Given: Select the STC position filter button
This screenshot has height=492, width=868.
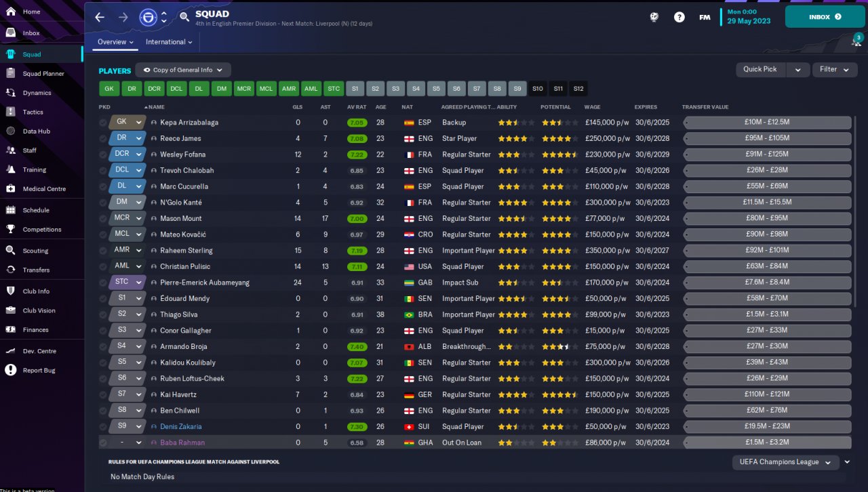Looking at the screenshot, I should click(x=333, y=89).
